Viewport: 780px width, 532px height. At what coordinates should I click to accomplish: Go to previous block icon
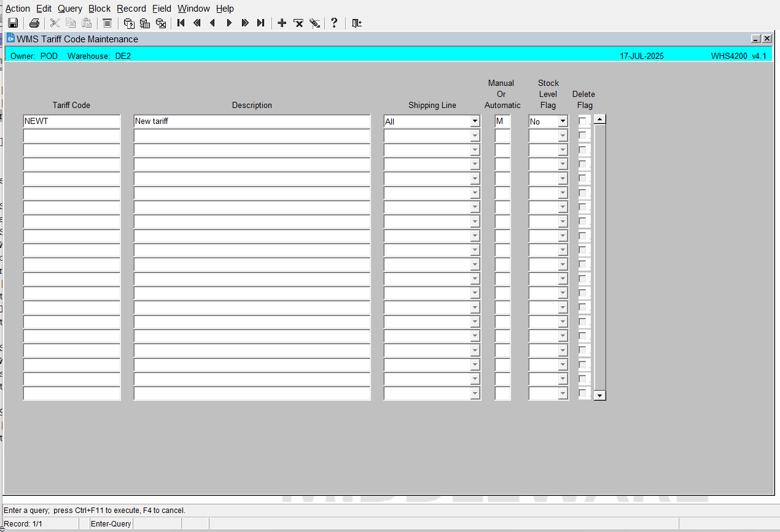tap(197, 23)
